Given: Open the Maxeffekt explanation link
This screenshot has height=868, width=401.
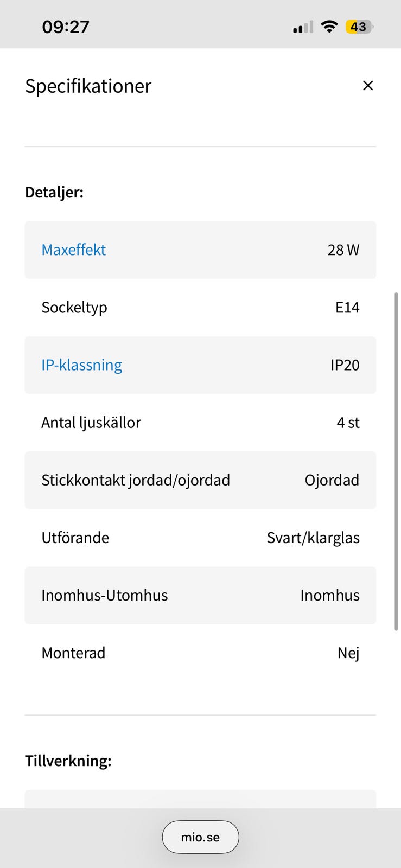Looking at the screenshot, I should tap(74, 250).
